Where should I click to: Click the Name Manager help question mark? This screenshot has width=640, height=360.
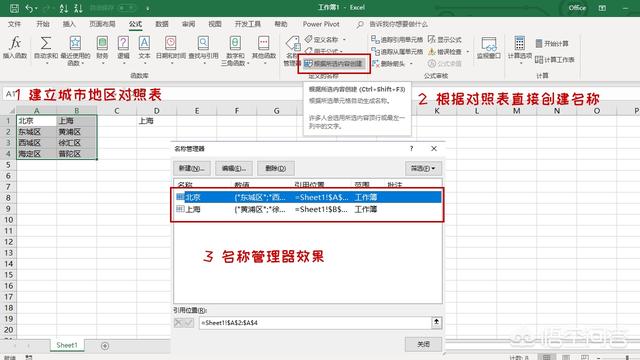click(x=411, y=149)
